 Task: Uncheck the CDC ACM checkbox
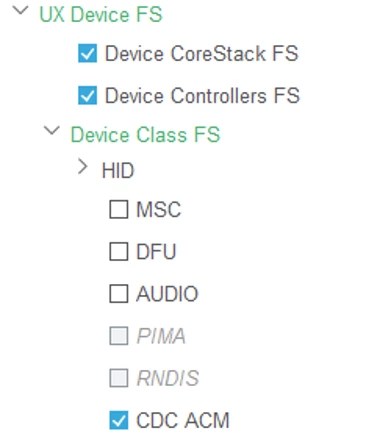coord(119,420)
